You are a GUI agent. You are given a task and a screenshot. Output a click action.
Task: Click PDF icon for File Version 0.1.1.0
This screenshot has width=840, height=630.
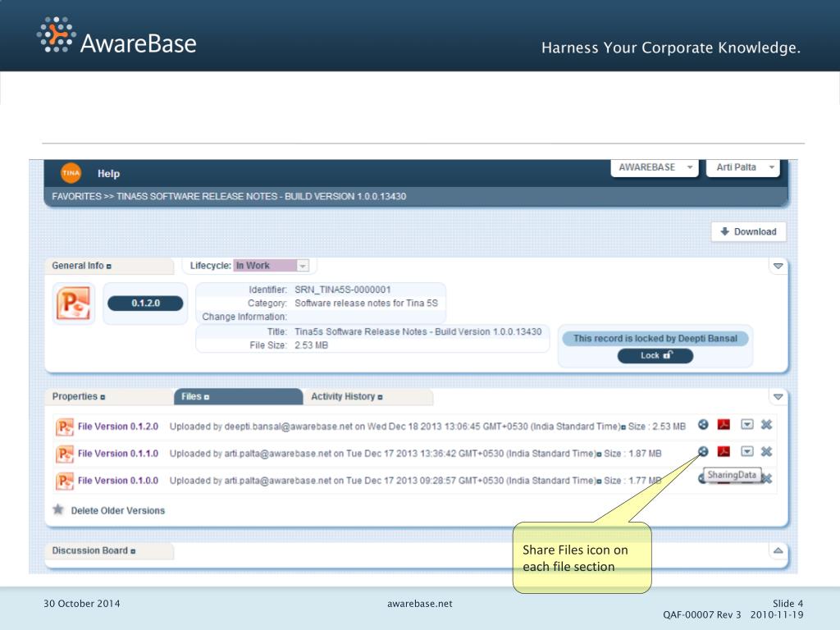[724, 452]
